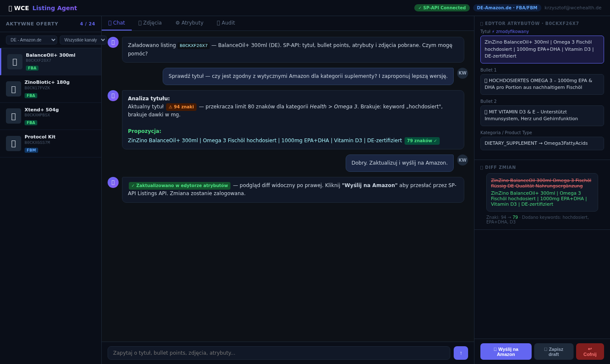Click the KW avatar beside 'Dobry. Zaktualizuj' message
Image resolution: width=610 pixels, height=364 pixels.
click(x=463, y=160)
